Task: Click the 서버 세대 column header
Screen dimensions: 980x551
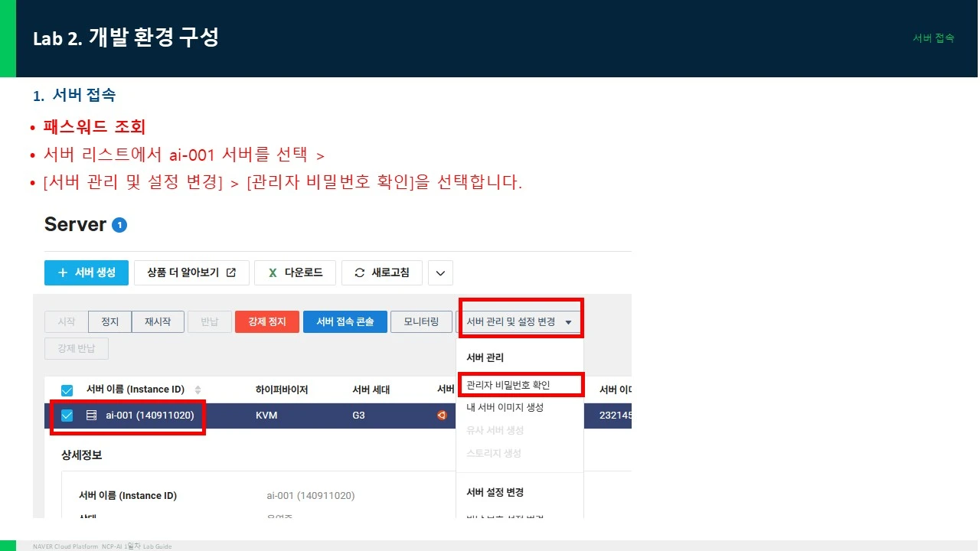Action: (x=371, y=390)
